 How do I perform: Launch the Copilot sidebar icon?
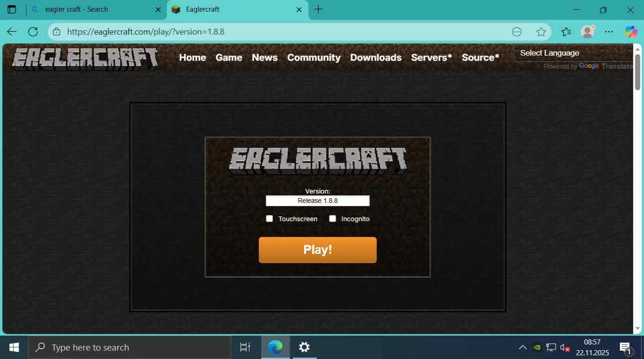(631, 32)
